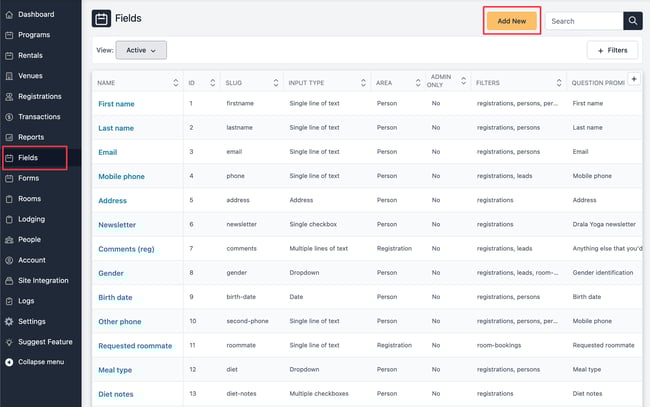Screen dimensions: 650x407
Task: Open the Transactions menu item
Action: (39, 117)
